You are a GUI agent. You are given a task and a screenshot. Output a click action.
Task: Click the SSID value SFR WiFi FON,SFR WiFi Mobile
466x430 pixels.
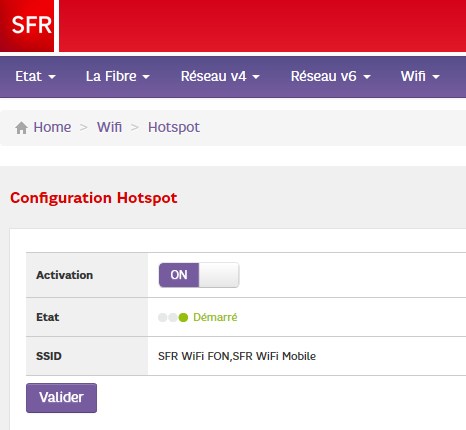[x=237, y=356]
